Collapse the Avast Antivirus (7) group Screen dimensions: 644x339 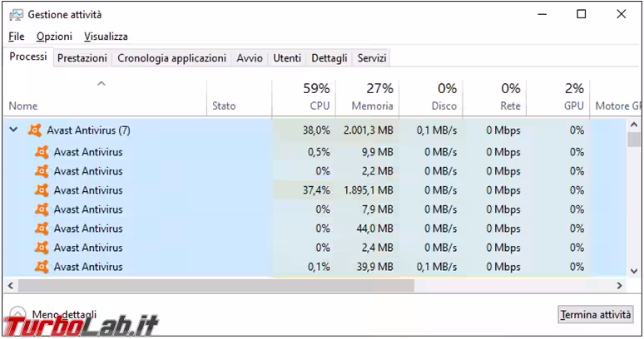pyautogui.click(x=13, y=130)
